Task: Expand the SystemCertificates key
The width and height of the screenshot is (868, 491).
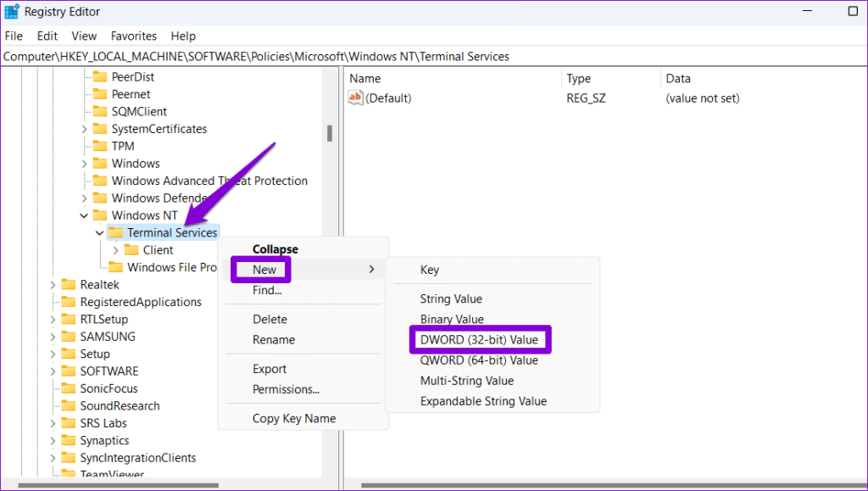Action: [84, 129]
